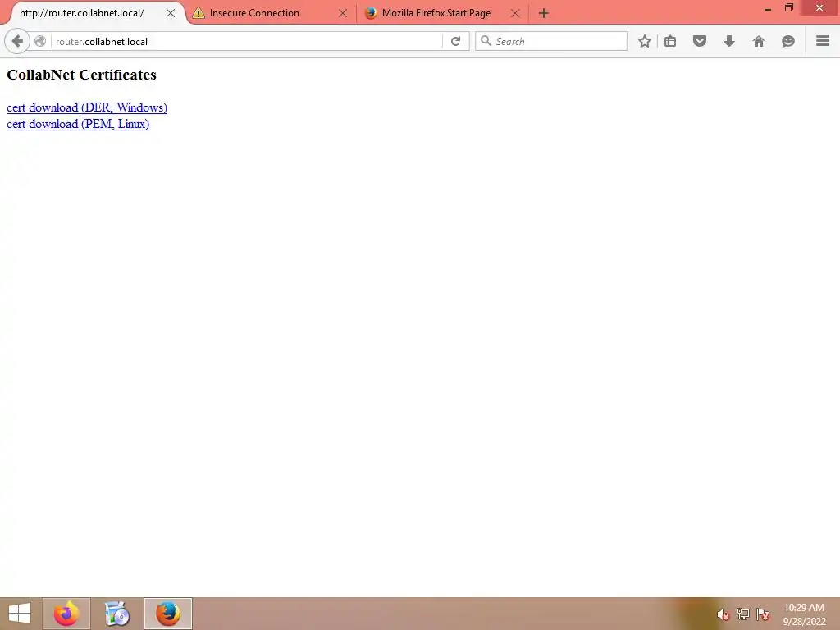
Task: Open a new tab with plus button
Action: (544, 13)
